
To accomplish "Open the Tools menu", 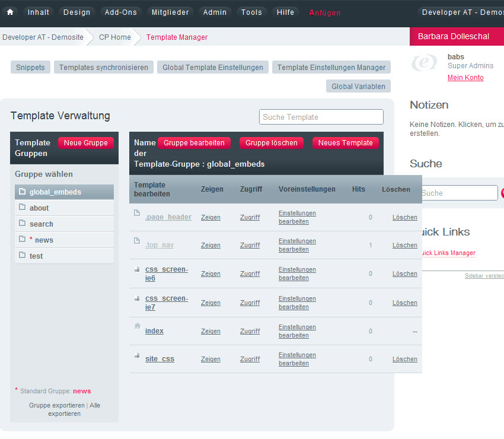I will [x=251, y=11].
